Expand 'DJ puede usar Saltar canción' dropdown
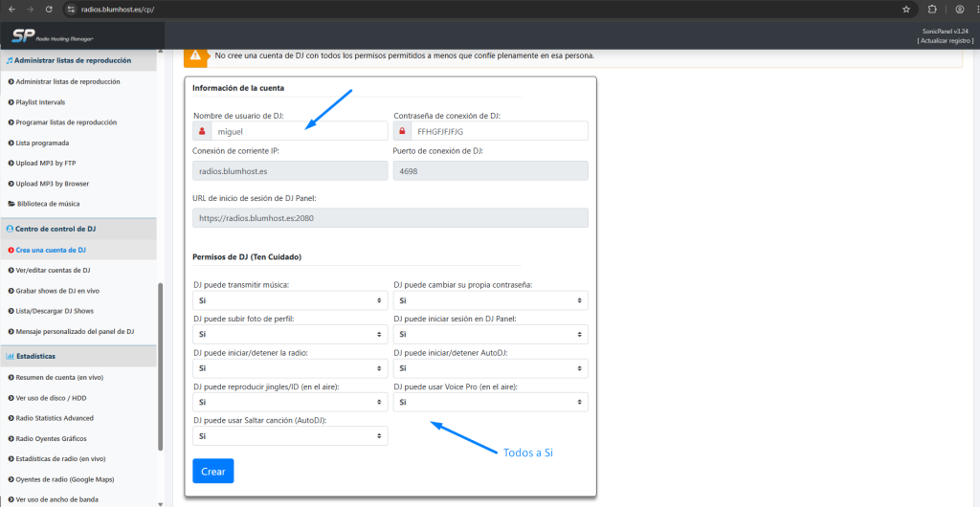The height and width of the screenshot is (507, 980). (x=290, y=436)
